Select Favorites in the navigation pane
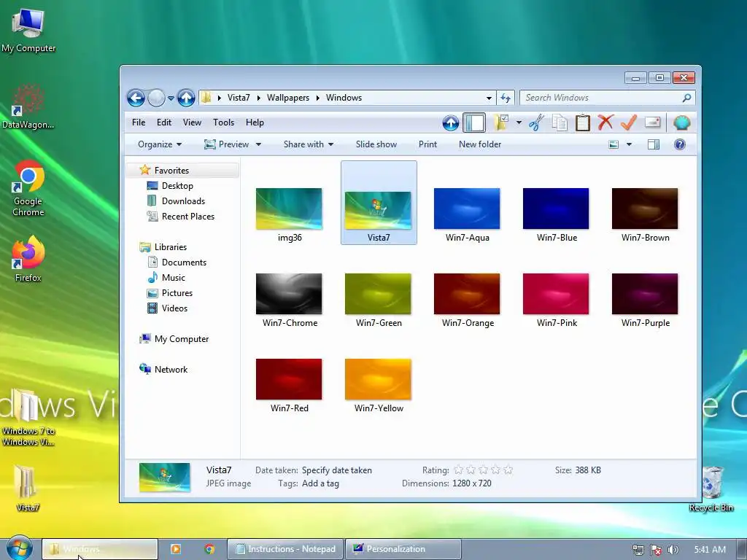This screenshot has height=560, width=747. (x=183, y=170)
